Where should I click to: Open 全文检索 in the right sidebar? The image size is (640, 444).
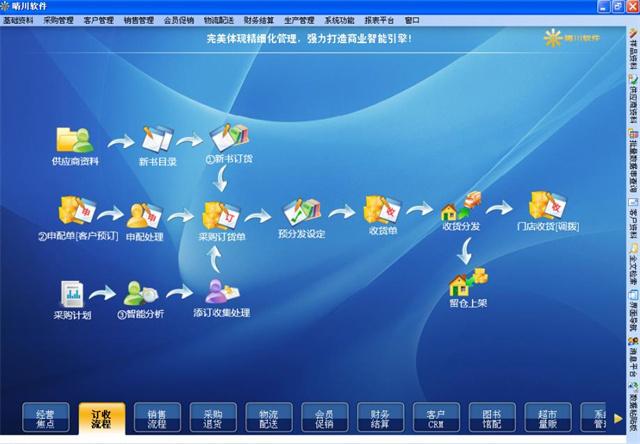click(633, 265)
